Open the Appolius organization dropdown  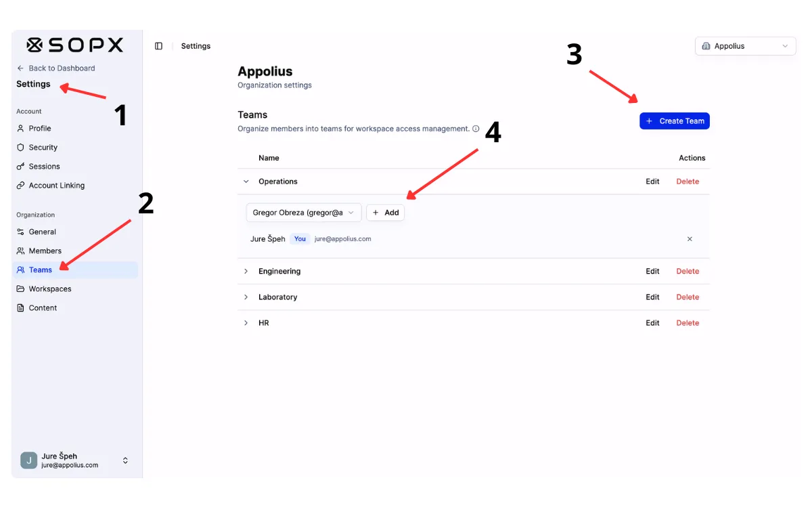[x=744, y=46]
